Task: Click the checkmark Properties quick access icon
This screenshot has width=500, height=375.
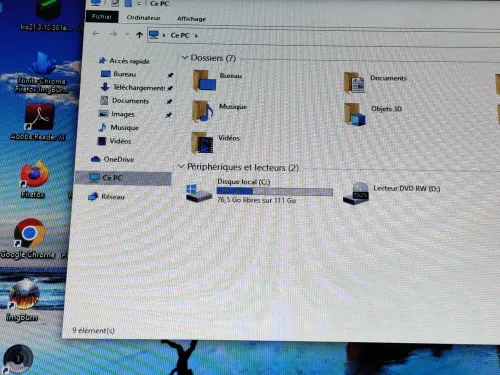Action: pos(115,3)
